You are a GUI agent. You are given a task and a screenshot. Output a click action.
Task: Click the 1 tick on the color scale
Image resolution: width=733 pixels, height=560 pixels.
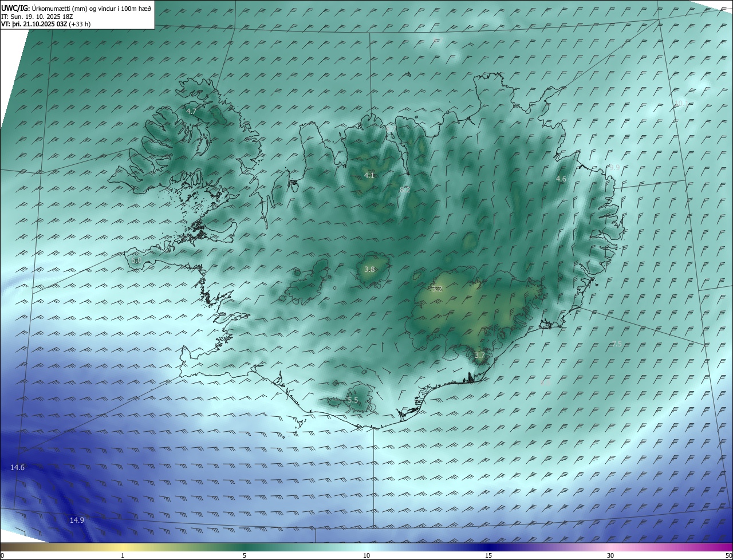pyautogui.click(x=123, y=555)
